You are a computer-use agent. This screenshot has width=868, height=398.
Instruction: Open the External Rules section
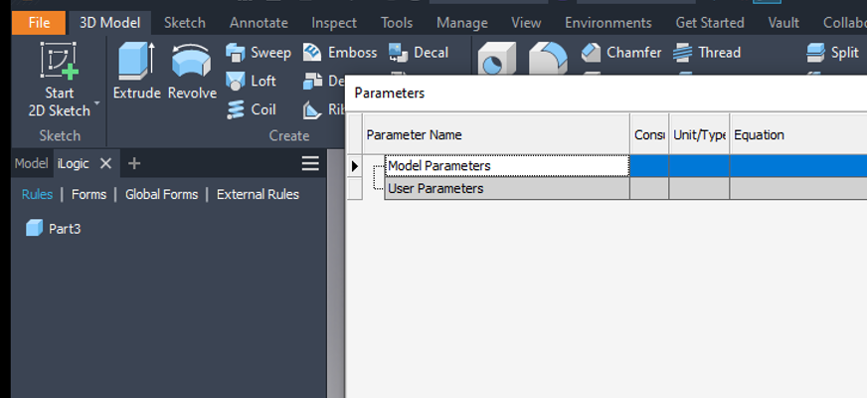coord(258,195)
